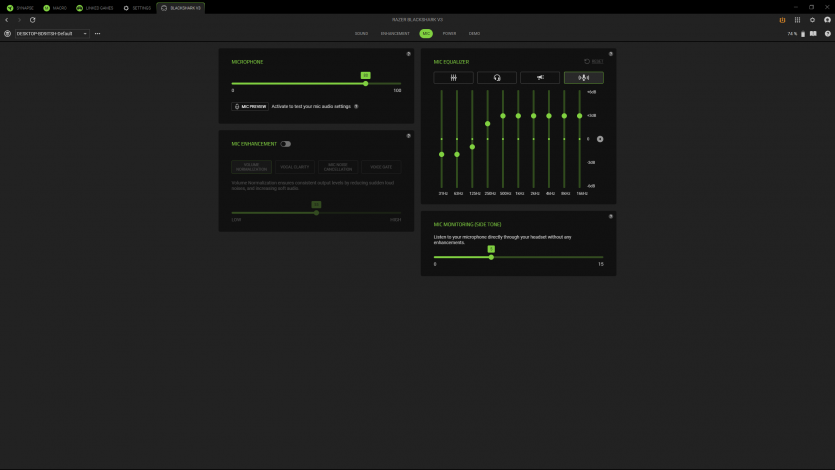Screen dimensions: 835x470
Task: Select the megaphone broadcast EQ preset icon
Action: [540, 78]
